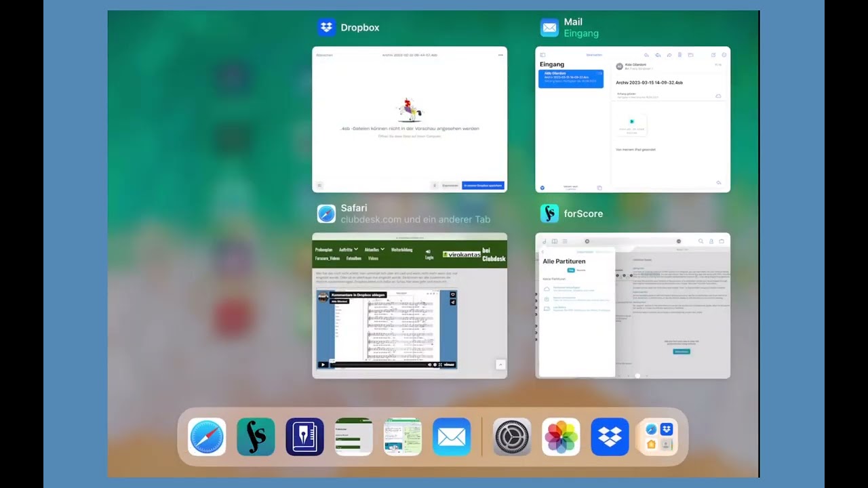Open Forscore_Videos in the website menu
The image size is (868, 488).
click(327, 258)
